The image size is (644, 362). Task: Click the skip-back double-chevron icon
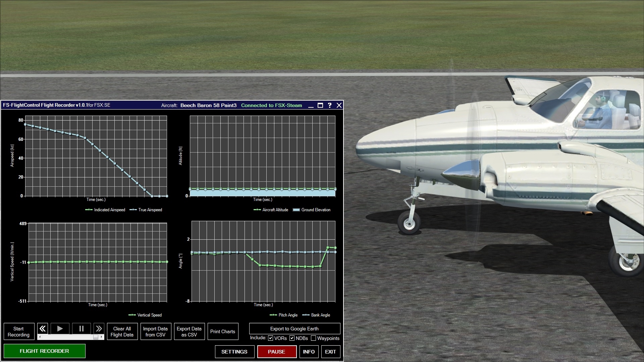point(42,328)
